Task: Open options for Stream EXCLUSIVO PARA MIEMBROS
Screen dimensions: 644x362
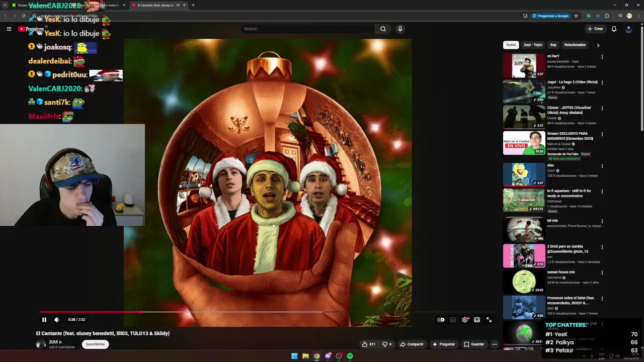Action: (602, 134)
